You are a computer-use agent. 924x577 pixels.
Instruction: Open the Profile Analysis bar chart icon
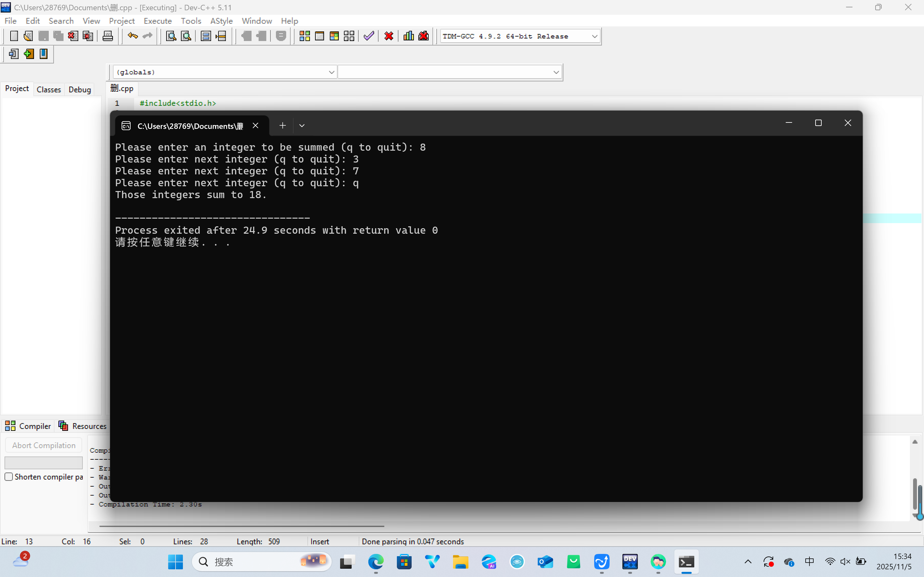[408, 36]
